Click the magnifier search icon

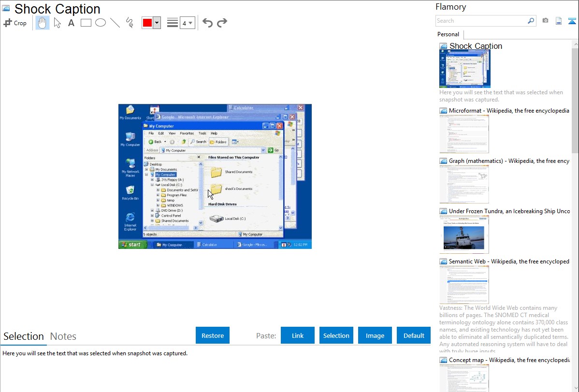pyautogui.click(x=531, y=21)
